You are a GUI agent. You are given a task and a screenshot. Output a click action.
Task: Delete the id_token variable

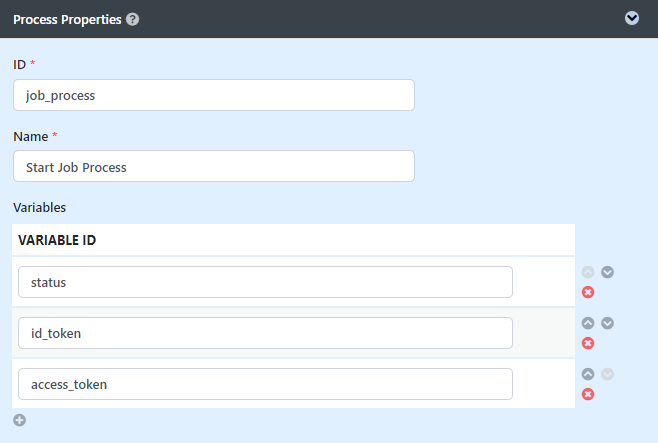(588, 343)
